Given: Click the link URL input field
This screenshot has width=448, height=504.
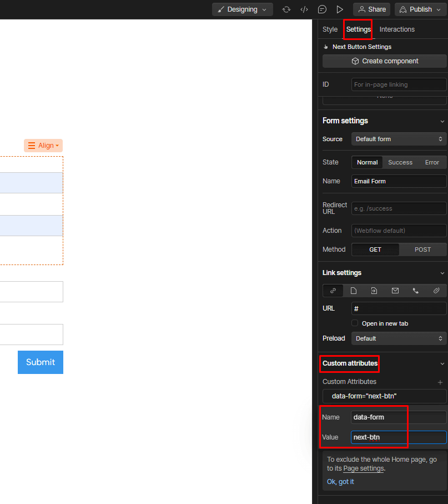Looking at the screenshot, I should click(x=399, y=308).
